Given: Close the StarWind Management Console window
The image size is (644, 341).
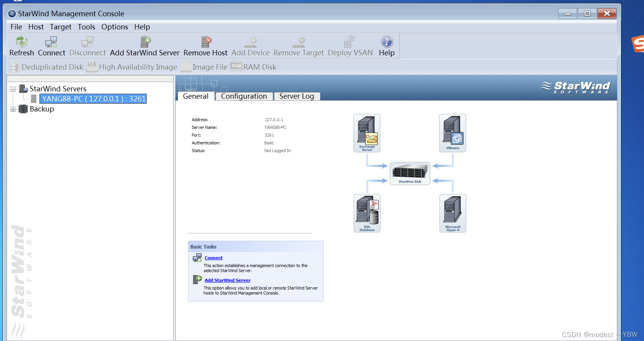Looking at the screenshot, I should coord(607,14).
